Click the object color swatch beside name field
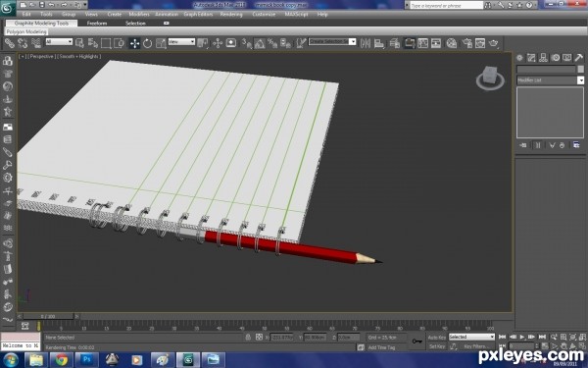This screenshot has width=588, height=368. point(580,69)
